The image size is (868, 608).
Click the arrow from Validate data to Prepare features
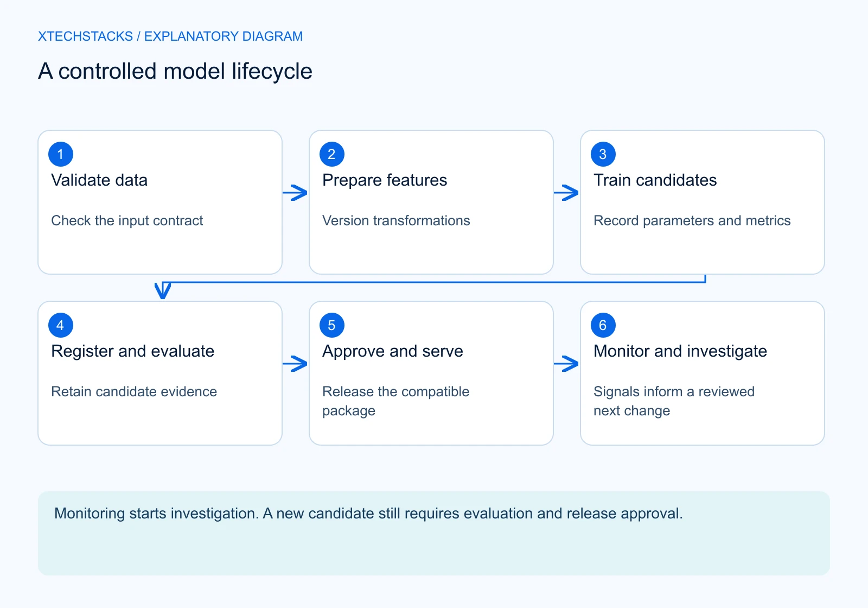click(x=295, y=193)
